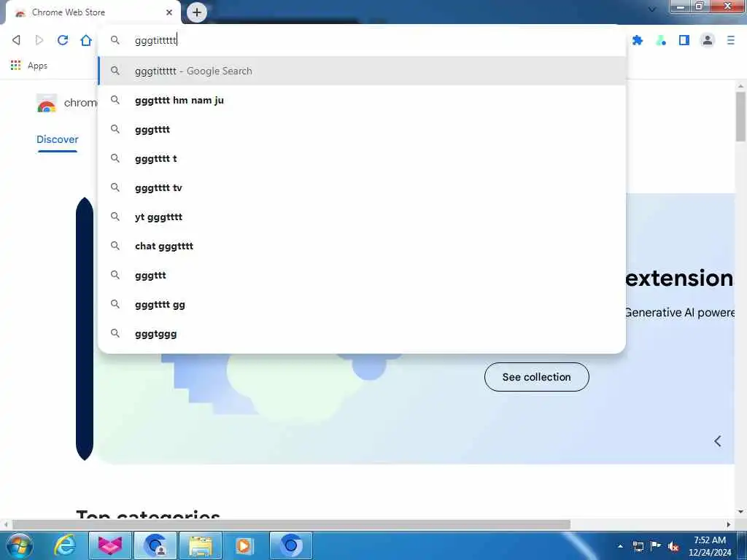
Task: Click the horizontal scrollbar thumb
Action: [291, 524]
